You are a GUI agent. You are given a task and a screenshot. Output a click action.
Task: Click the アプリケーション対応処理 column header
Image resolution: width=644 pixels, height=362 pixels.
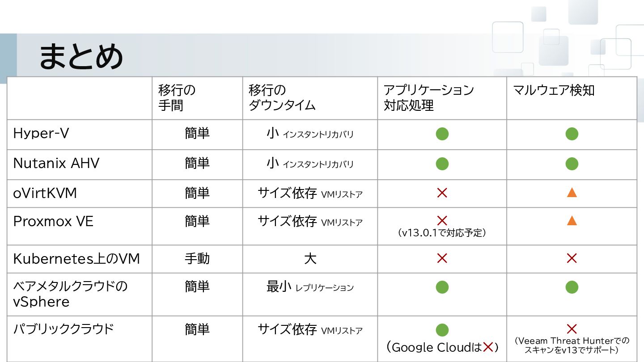(428, 98)
